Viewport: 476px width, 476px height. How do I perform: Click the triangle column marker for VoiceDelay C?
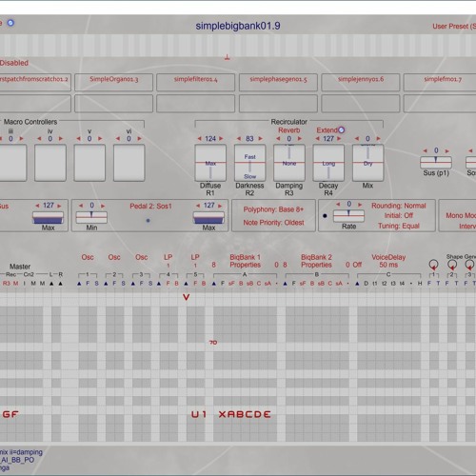coord(357,284)
